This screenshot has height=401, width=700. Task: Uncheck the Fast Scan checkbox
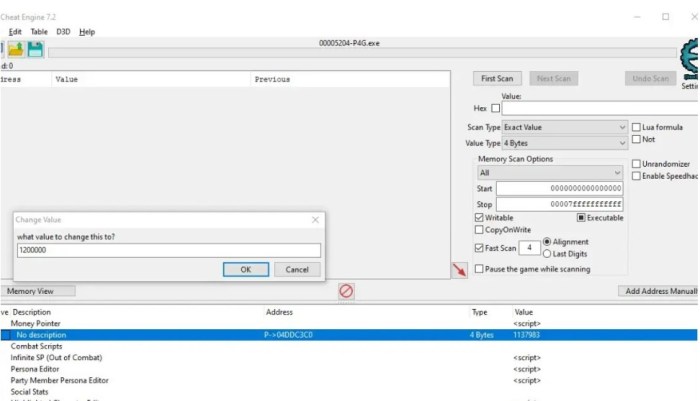click(x=479, y=248)
